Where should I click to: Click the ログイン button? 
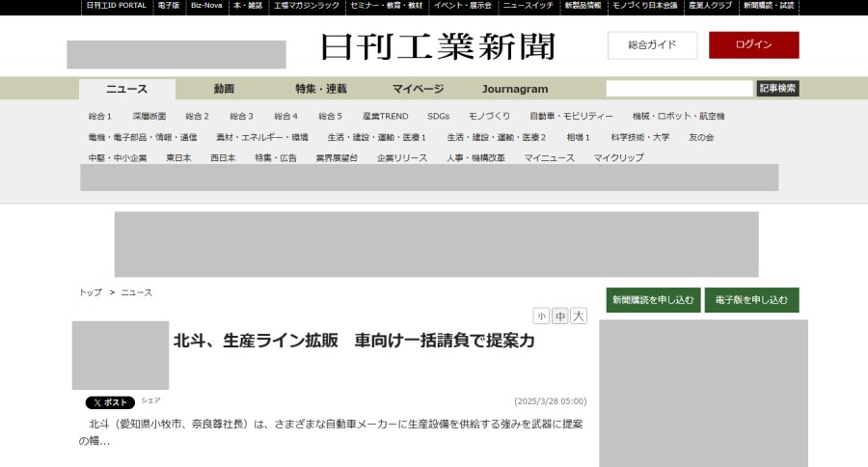point(754,45)
